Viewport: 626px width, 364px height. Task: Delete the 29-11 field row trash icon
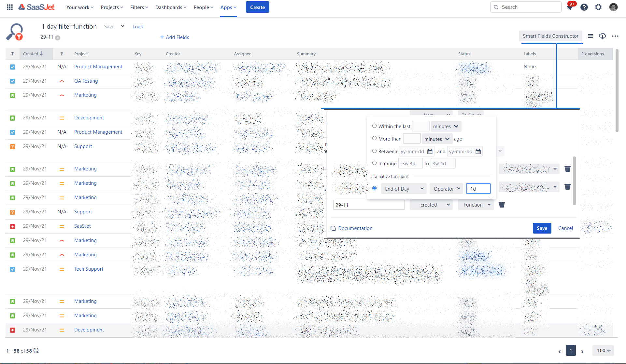(x=502, y=205)
